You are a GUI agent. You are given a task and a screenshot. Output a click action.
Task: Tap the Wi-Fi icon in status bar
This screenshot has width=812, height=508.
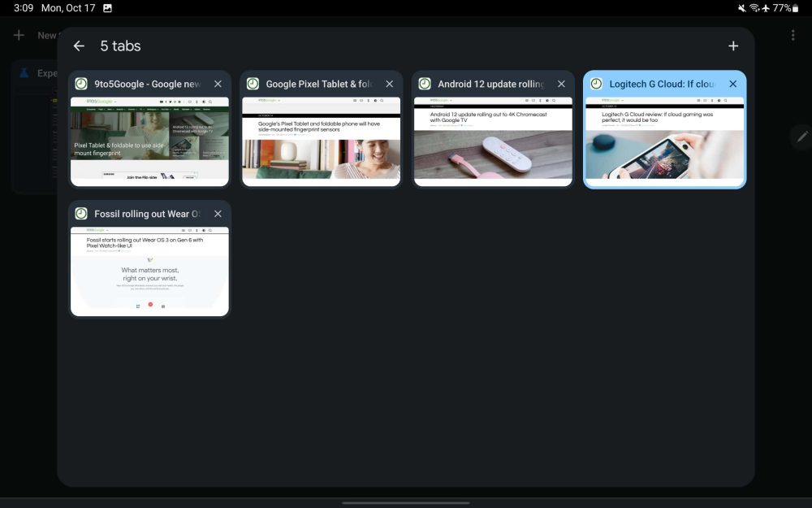(x=754, y=8)
